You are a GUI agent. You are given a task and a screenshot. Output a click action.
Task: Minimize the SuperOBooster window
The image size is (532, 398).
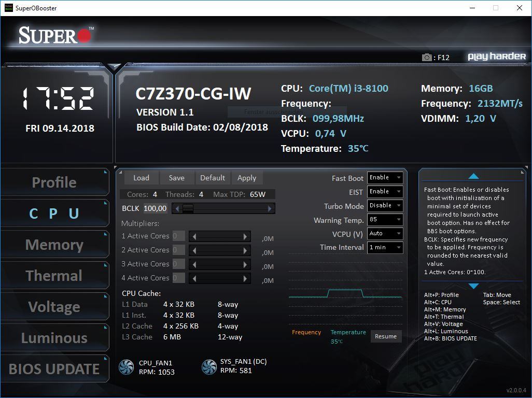coord(472,8)
